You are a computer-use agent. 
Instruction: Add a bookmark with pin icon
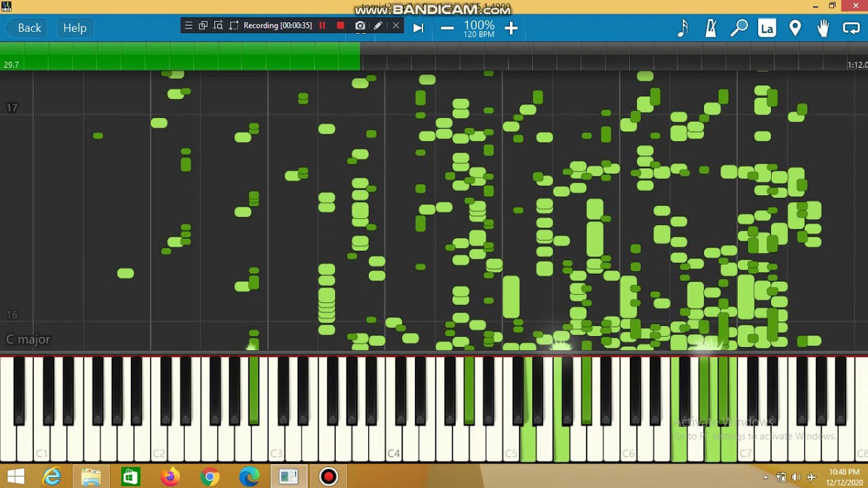point(795,28)
